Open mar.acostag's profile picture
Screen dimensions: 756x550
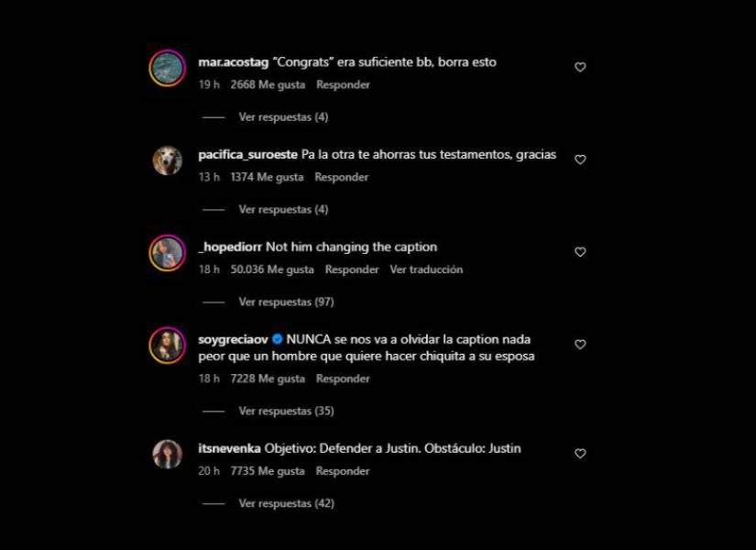tap(168, 68)
